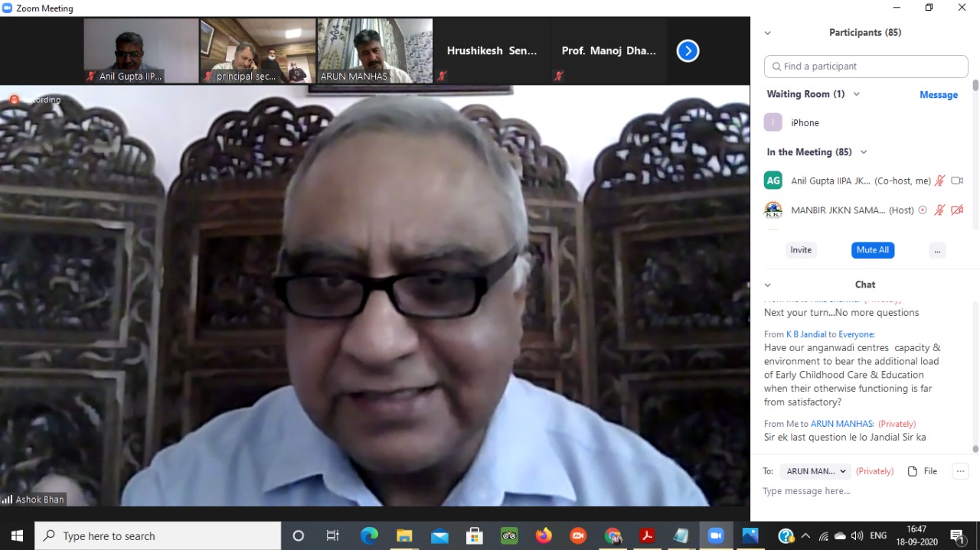The image size is (980, 550).
Task: Collapse the Waiting Room section
Action: 857,94
